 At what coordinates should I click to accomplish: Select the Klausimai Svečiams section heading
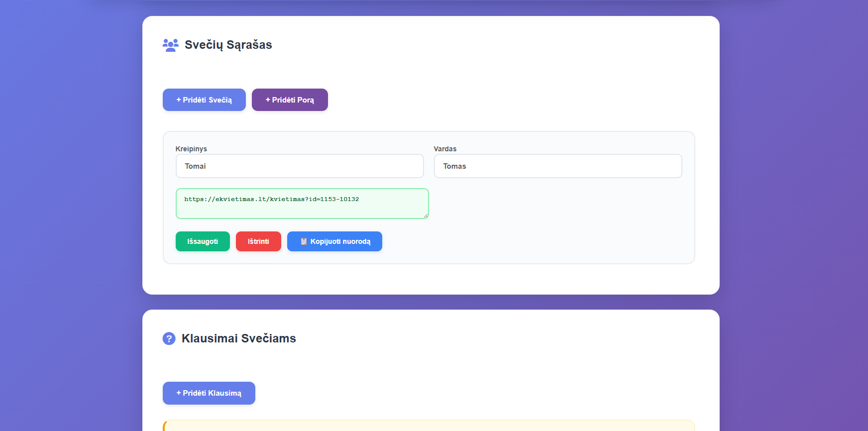pos(238,338)
